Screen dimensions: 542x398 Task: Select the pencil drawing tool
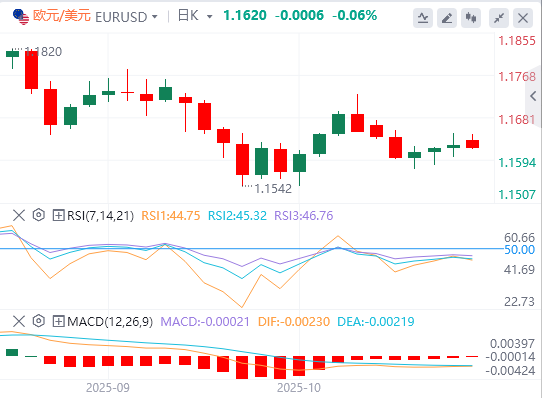[x=447, y=18]
